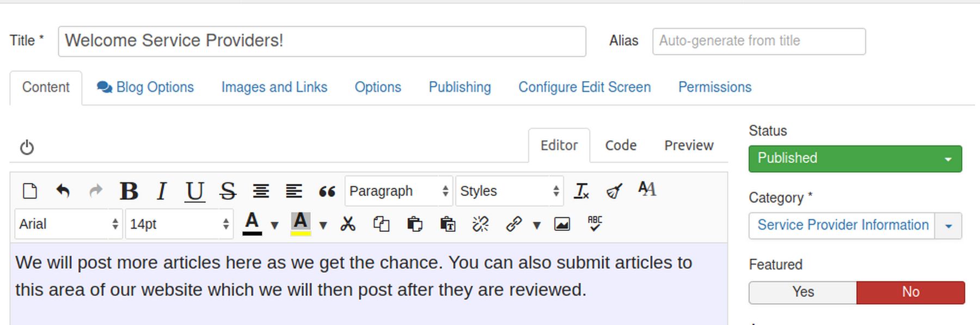
Task: Insert an image using picture icon
Action: (x=562, y=224)
